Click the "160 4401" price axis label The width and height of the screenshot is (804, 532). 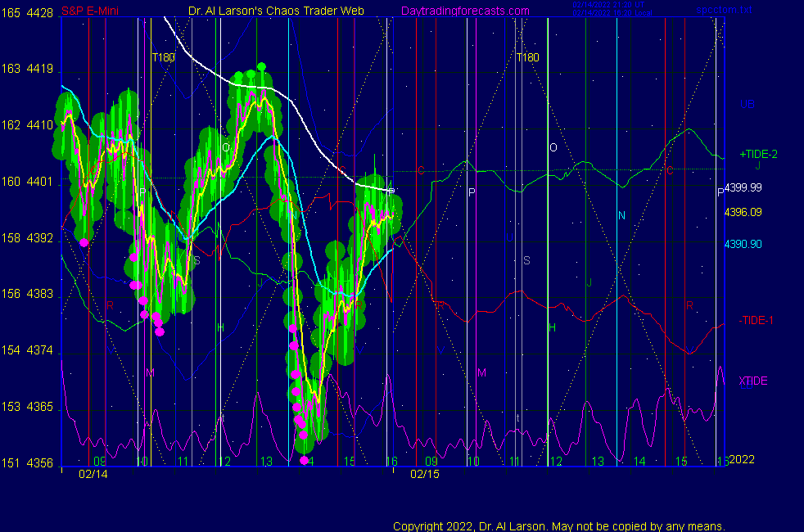pos(27,182)
